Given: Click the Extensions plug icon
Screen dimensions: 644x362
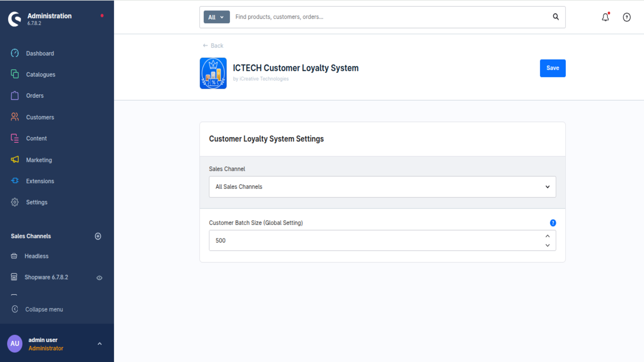Looking at the screenshot, I should coord(15,181).
